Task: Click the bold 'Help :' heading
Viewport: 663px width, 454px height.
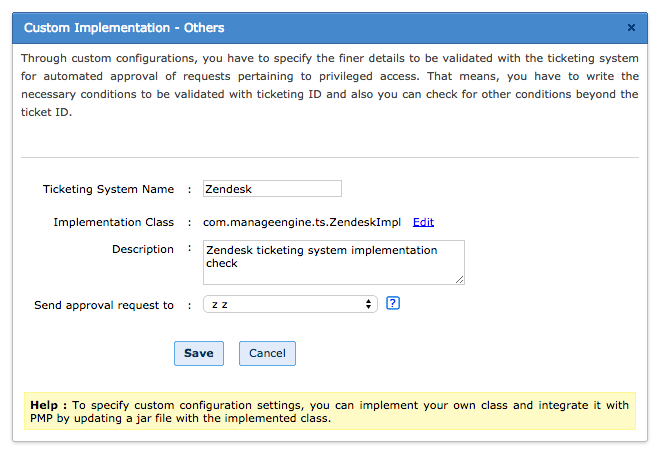Action: 48,405
